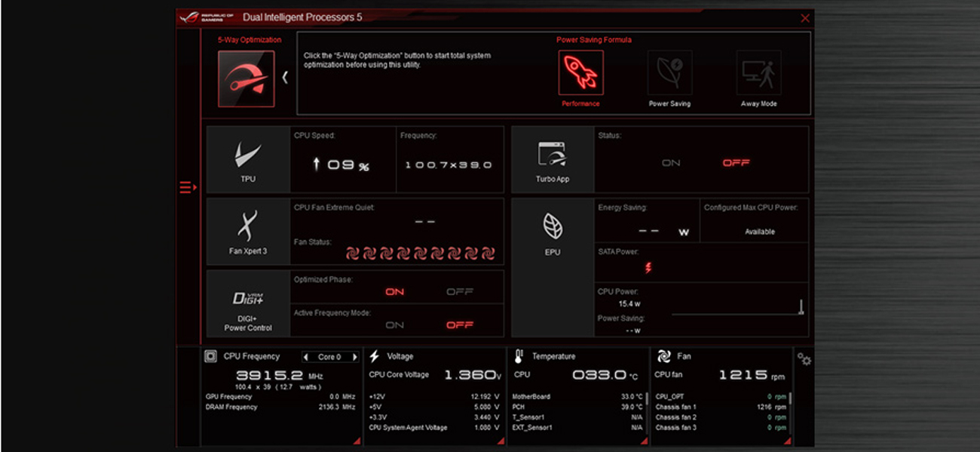The image size is (980, 452).
Task: Click the CPU Power 15.4 w value
Action: tap(629, 304)
